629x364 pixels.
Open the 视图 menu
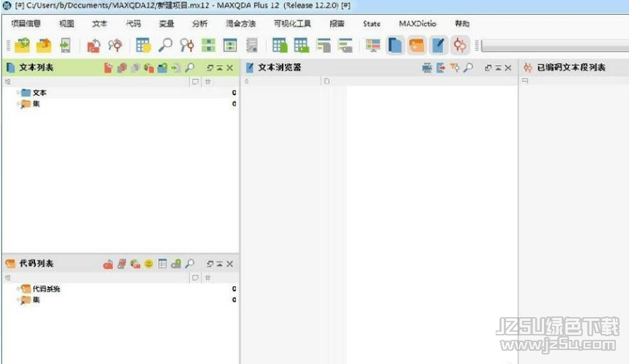coord(67,23)
